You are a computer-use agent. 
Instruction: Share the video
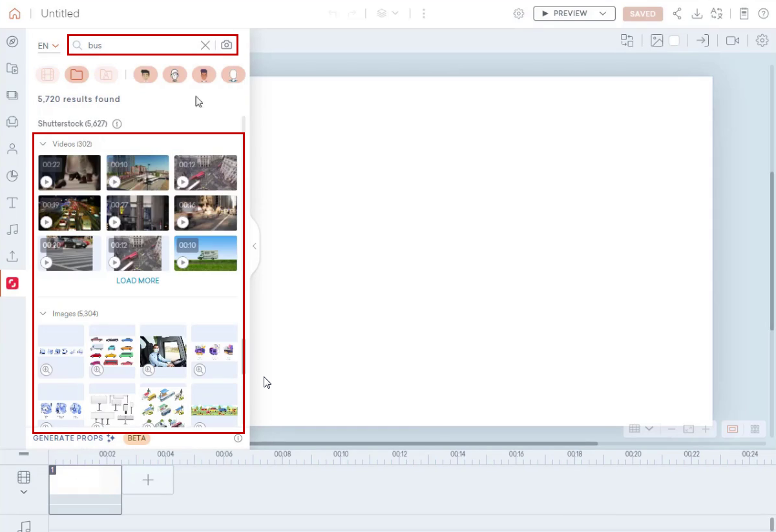tap(677, 14)
